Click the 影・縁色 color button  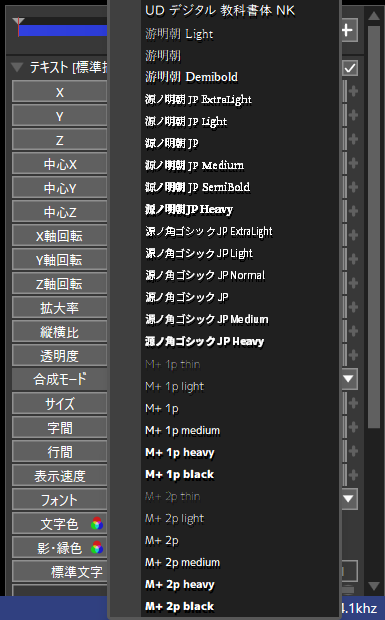point(60,548)
